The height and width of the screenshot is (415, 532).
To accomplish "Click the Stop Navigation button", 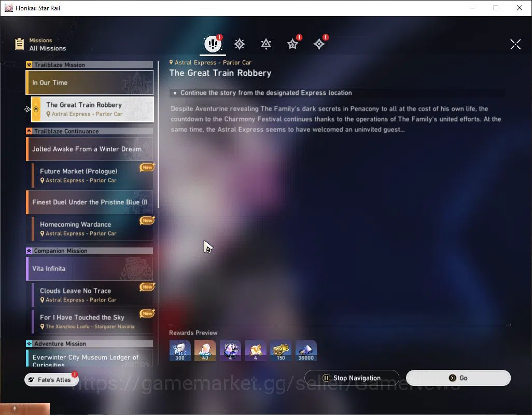I will click(352, 378).
